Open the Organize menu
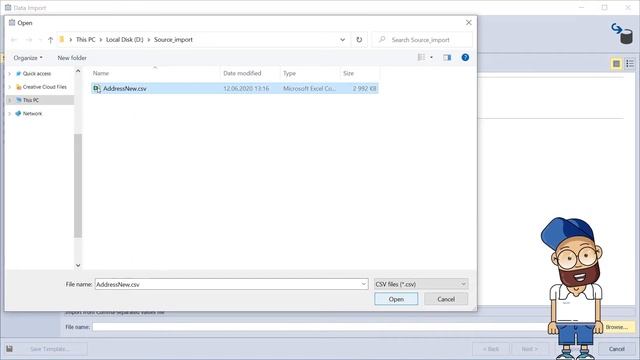Image resolution: width=640 pixels, height=360 pixels. 28,58
